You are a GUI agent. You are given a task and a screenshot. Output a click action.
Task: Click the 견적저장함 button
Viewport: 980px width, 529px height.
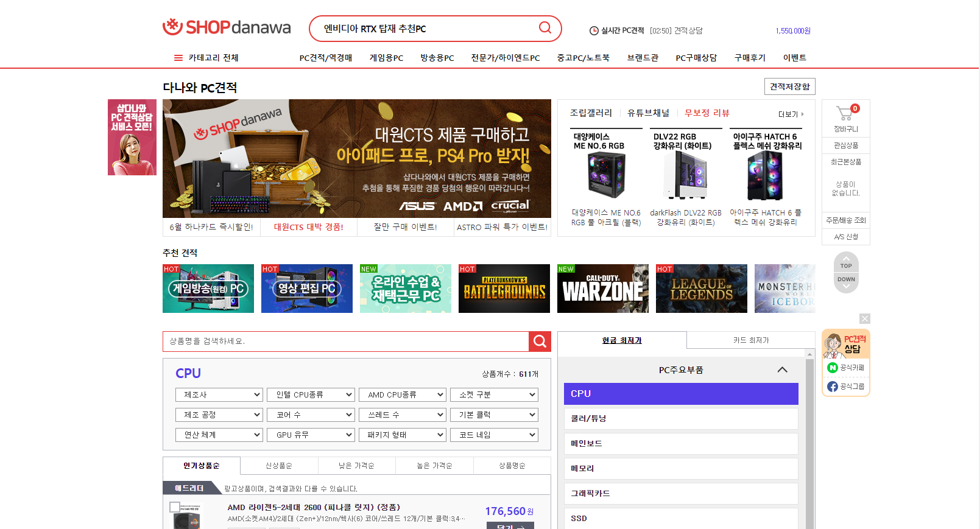(x=789, y=86)
